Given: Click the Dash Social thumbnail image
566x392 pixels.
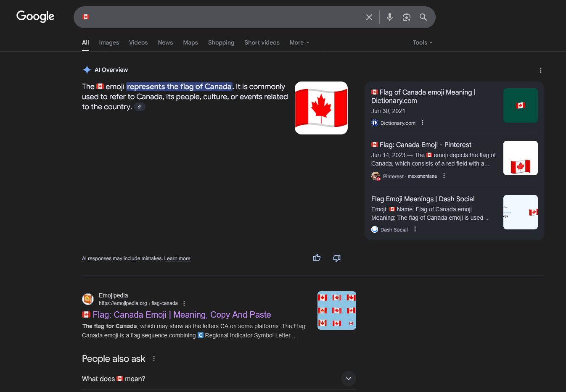Looking at the screenshot, I should tap(521, 212).
